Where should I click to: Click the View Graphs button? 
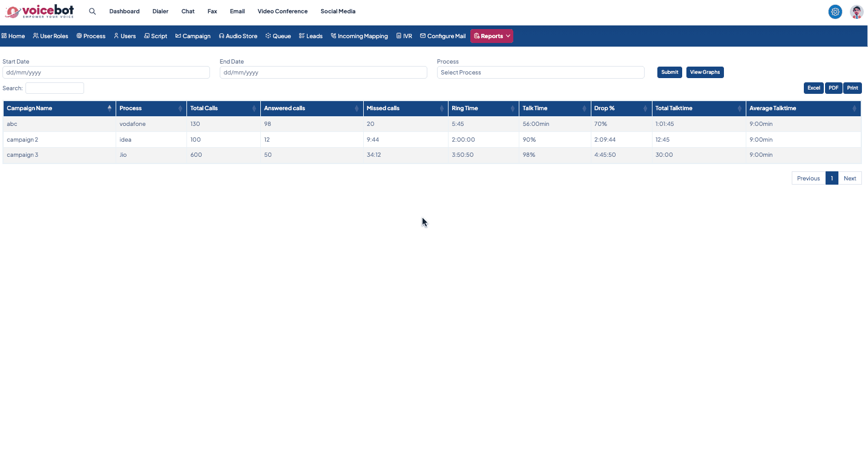point(705,72)
